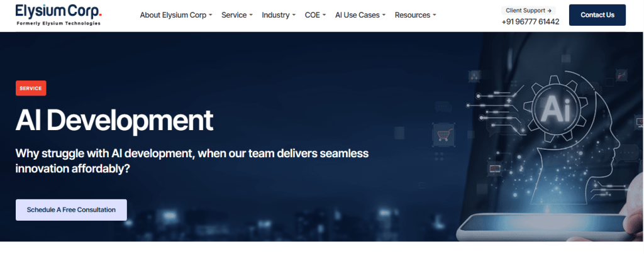
Task: Click the red SERVICE tag badge
Action: tap(31, 89)
